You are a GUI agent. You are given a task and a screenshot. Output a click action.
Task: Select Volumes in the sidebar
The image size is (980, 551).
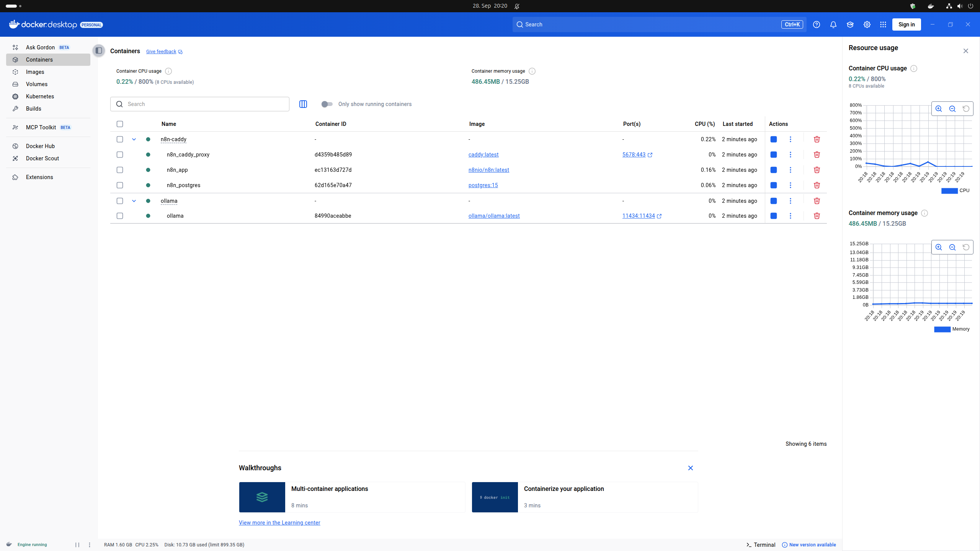[x=37, y=84]
